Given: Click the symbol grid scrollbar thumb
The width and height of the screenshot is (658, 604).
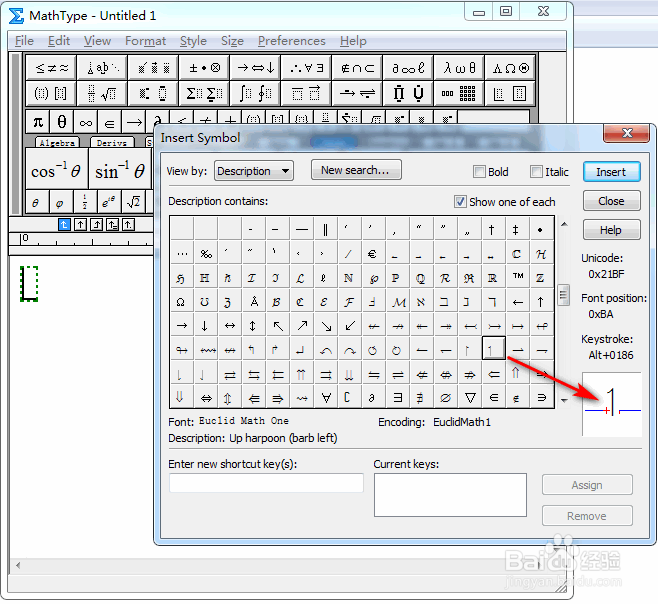Looking at the screenshot, I should point(563,295).
